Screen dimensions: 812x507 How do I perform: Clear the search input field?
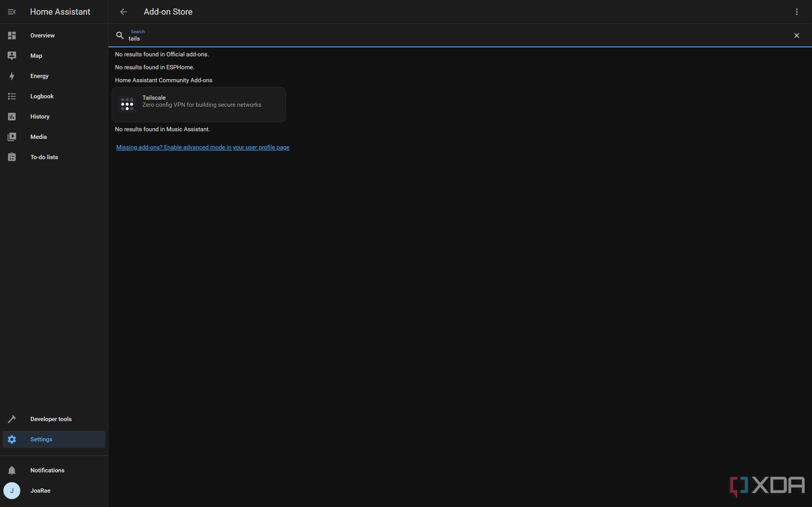pyautogui.click(x=797, y=35)
